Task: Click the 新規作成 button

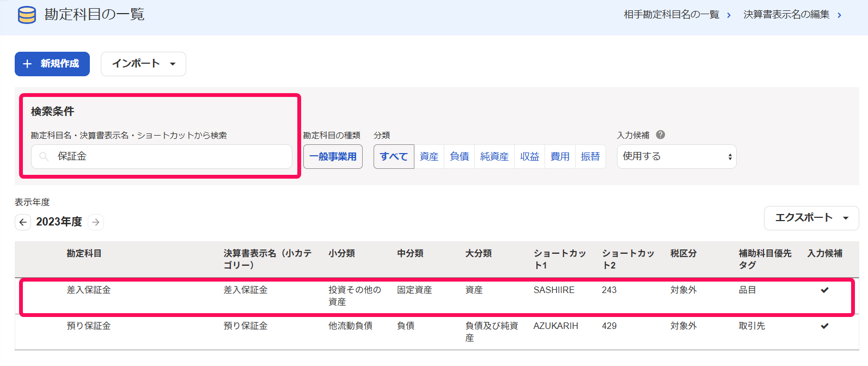Action: point(52,64)
